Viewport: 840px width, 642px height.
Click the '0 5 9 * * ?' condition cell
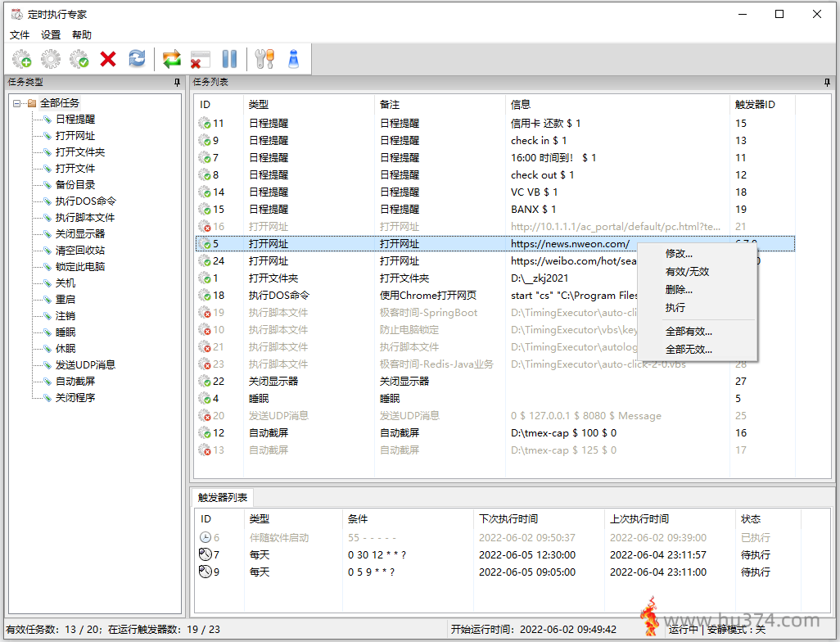[371, 572]
